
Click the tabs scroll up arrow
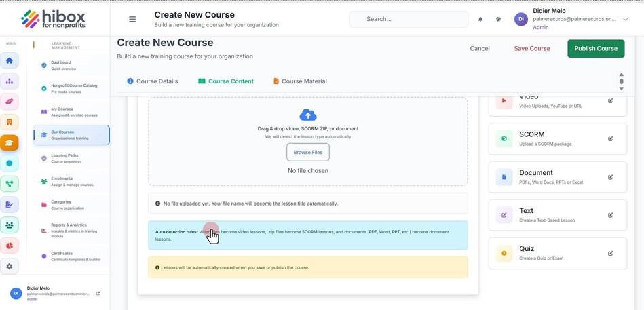(x=621, y=75)
